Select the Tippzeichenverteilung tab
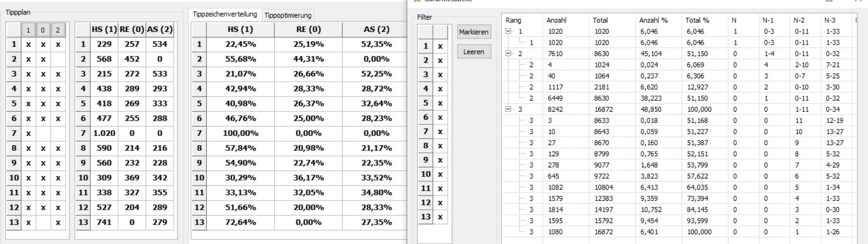 click(x=225, y=14)
